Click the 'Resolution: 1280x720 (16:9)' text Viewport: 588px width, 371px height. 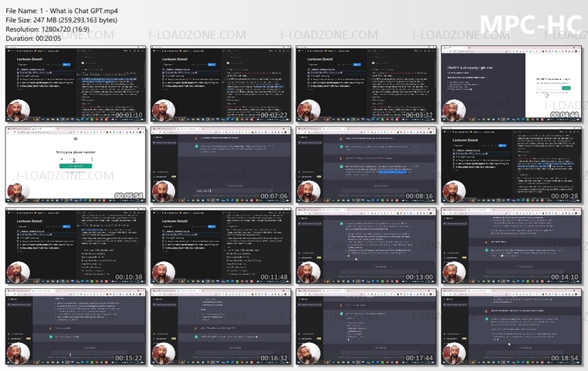[47, 29]
